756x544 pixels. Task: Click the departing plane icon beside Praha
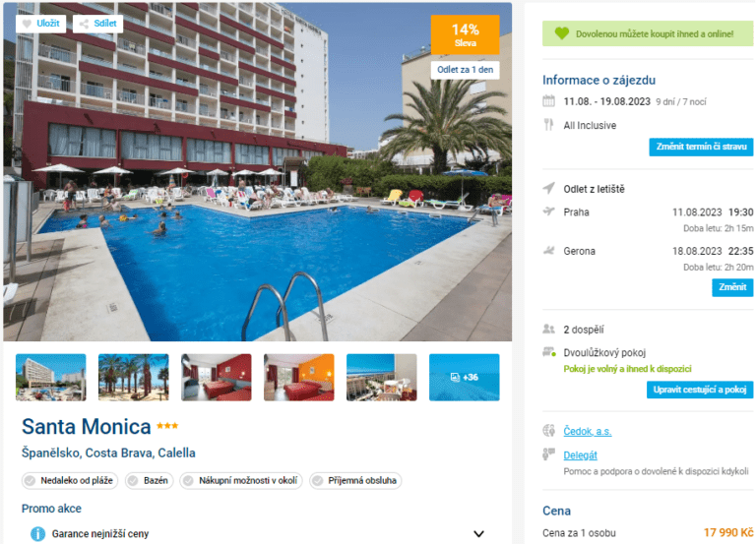coord(548,212)
